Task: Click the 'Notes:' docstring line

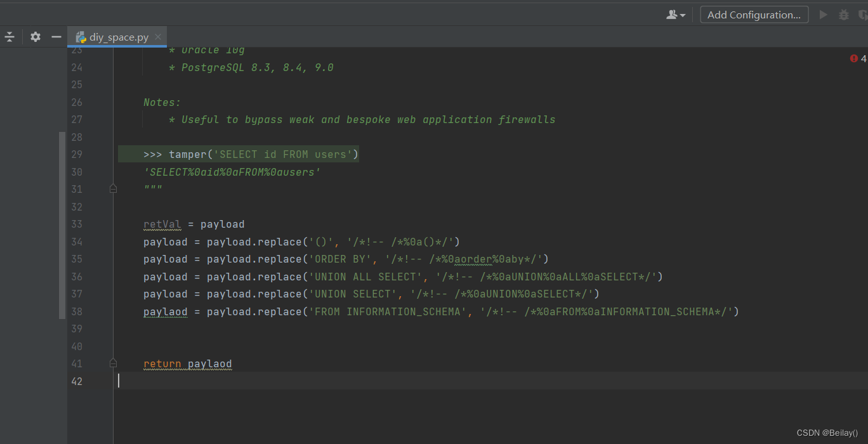Action: point(162,102)
